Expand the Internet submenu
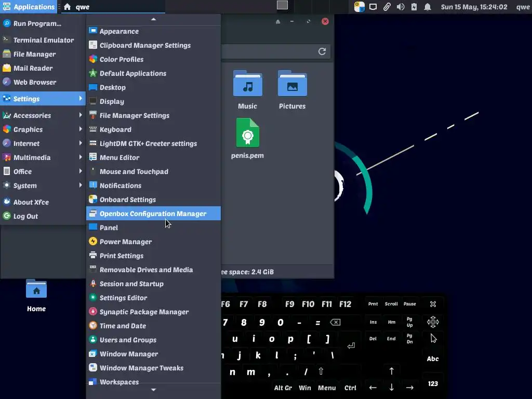Viewport: 532px width, 399px height. tap(43, 143)
